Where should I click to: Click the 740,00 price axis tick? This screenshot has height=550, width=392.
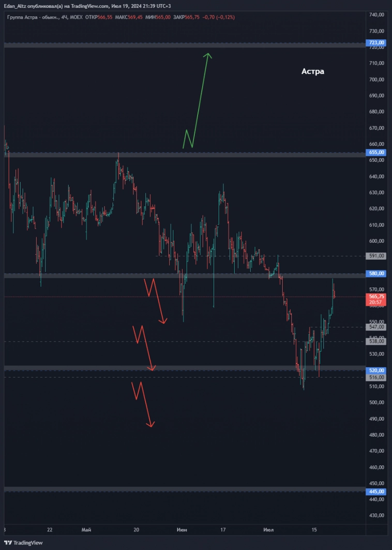point(376,14)
